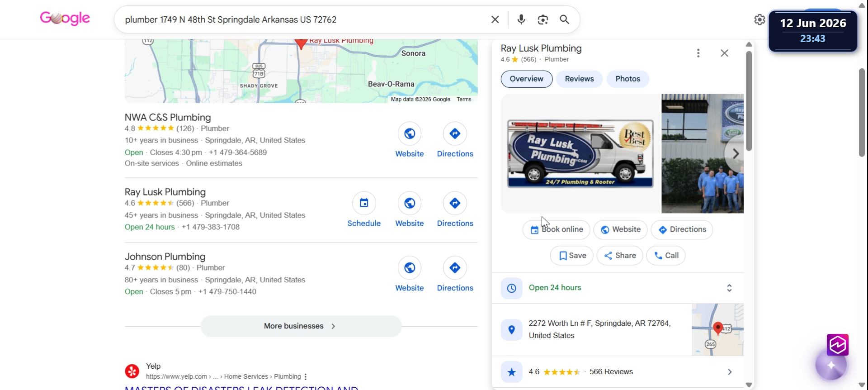The image size is (868, 390).
Task: Clear the search box text
Action: [x=495, y=19]
